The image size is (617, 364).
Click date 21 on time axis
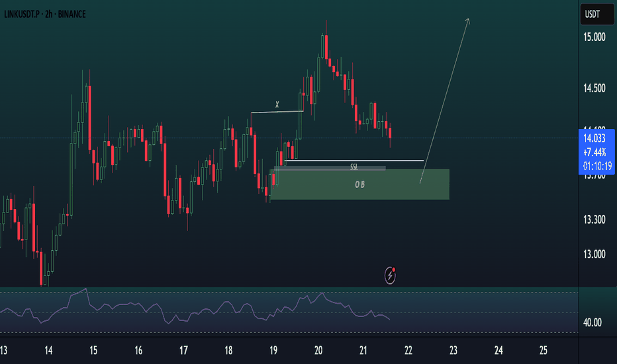363,350
